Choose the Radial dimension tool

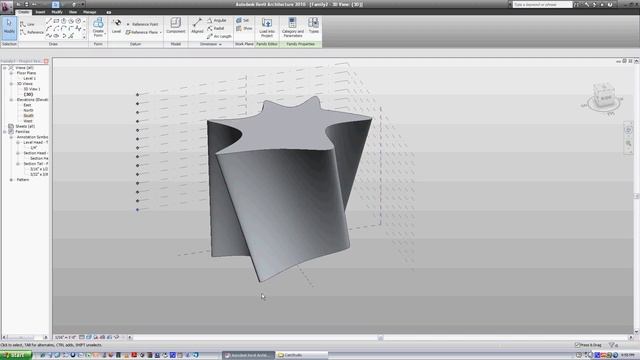pos(216,28)
